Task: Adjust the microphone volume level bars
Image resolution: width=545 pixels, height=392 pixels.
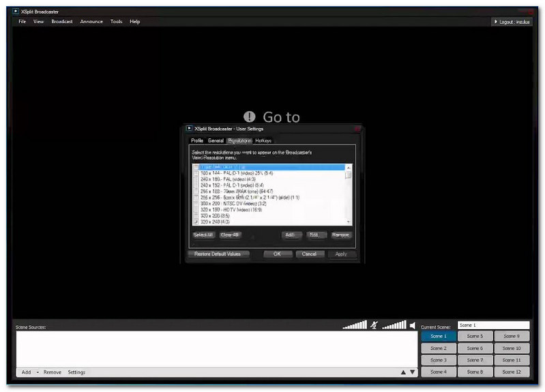Action: (355, 325)
